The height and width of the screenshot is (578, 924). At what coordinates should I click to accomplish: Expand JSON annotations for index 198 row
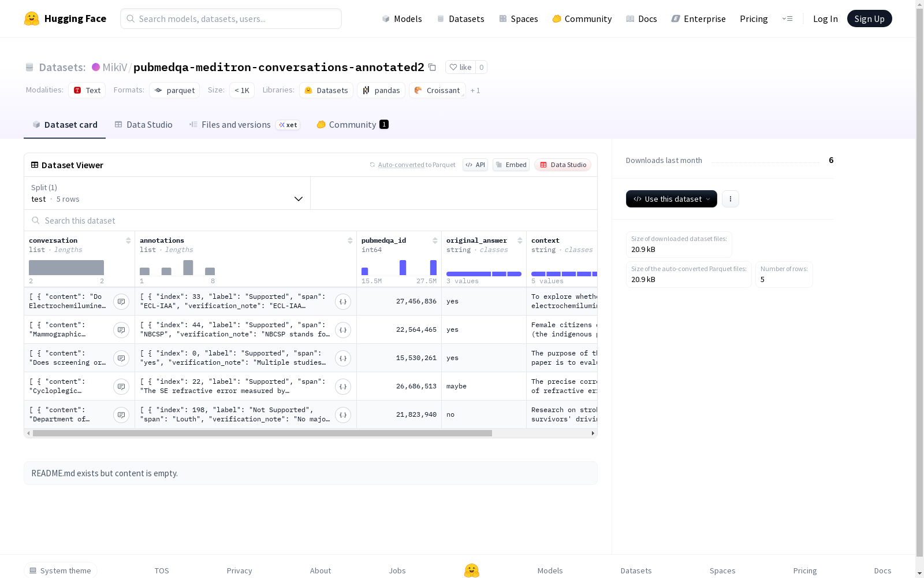click(343, 415)
